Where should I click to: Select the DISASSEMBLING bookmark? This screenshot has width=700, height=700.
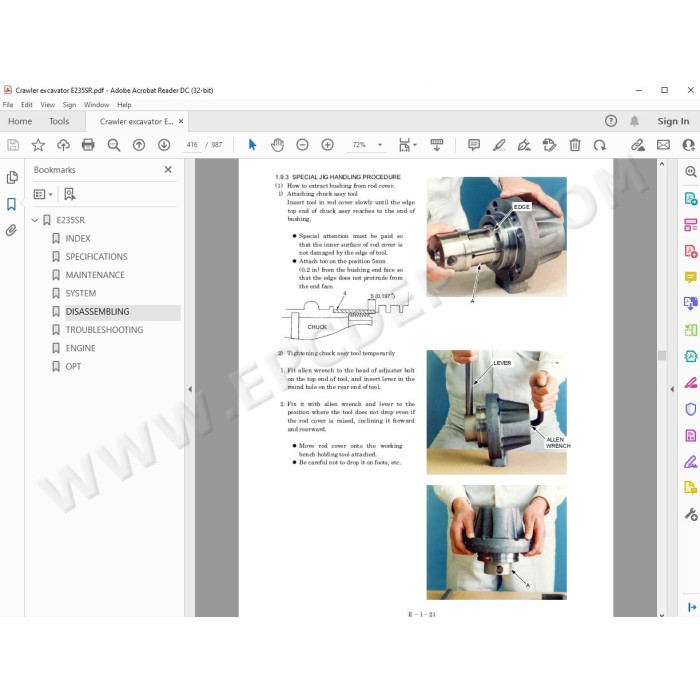pos(97,312)
